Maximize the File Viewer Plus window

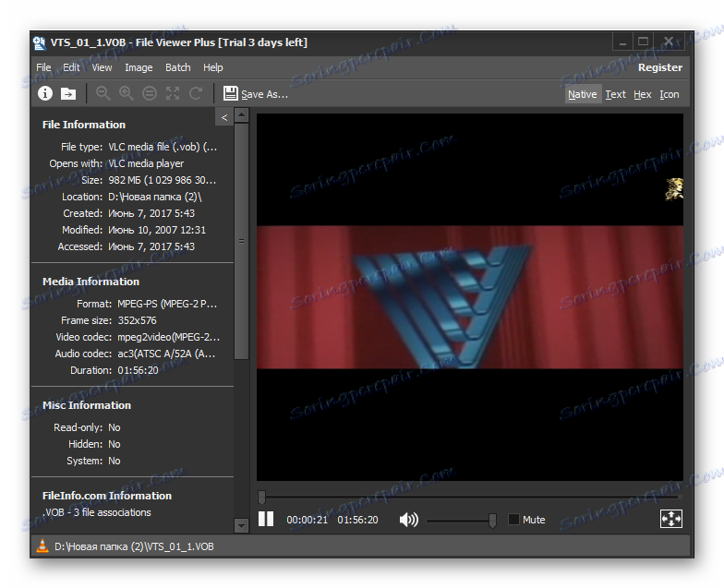pyautogui.click(x=643, y=42)
